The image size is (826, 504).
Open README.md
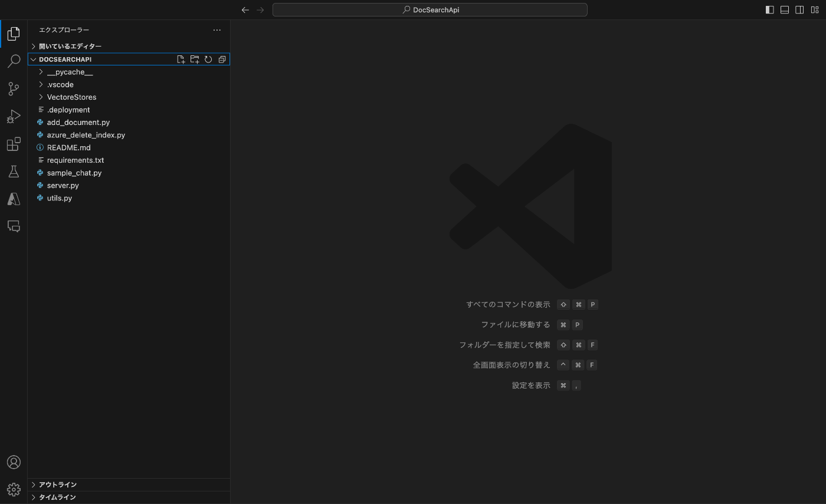[x=129, y=148]
